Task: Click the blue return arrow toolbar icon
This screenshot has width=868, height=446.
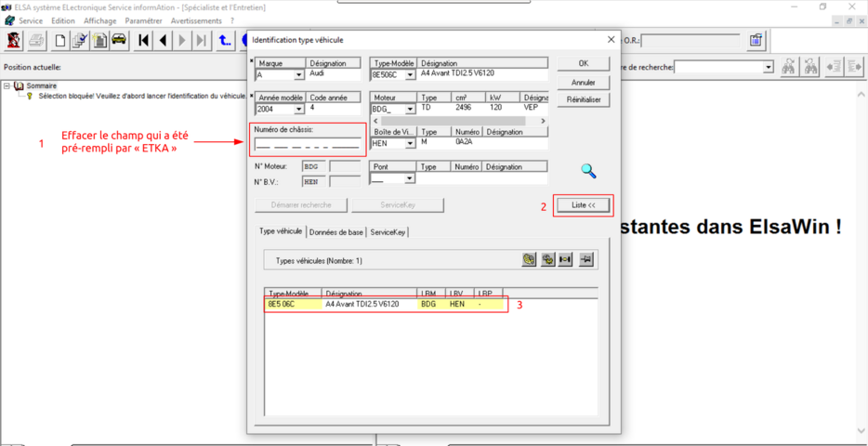Action: pyautogui.click(x=225, y=40)
